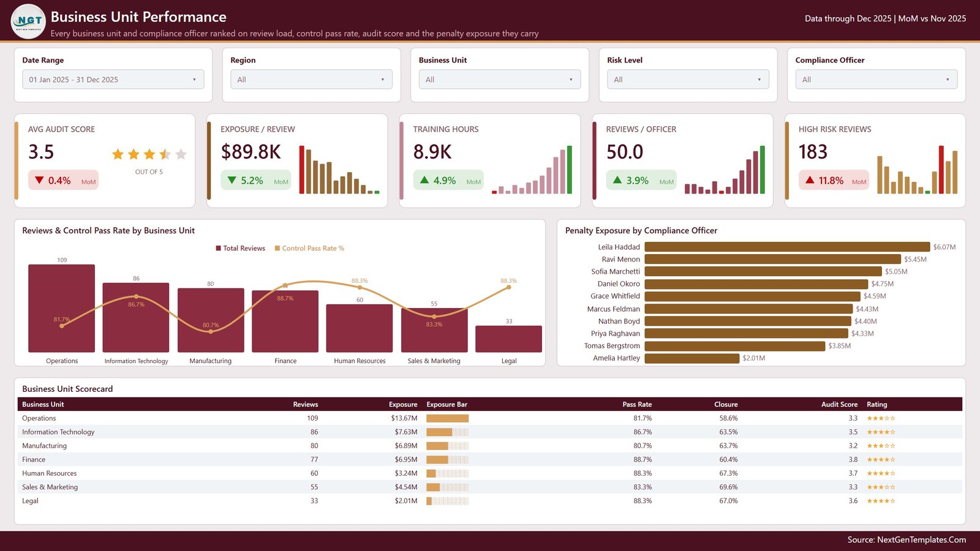Image resolution: width=980 pixels, height=551 pixels.
Task: Open Source: NextGenTemplates.Com footer link
Action: point(907,540)
